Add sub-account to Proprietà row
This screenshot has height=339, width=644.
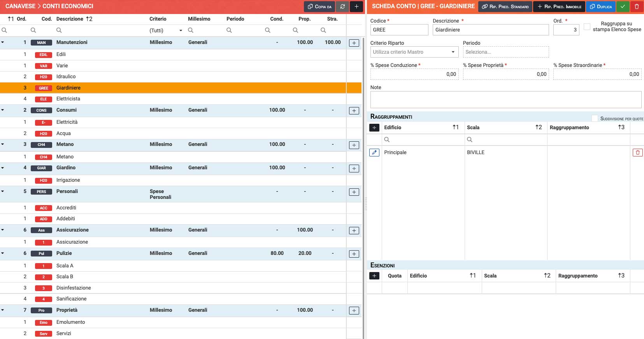point(354,311)
